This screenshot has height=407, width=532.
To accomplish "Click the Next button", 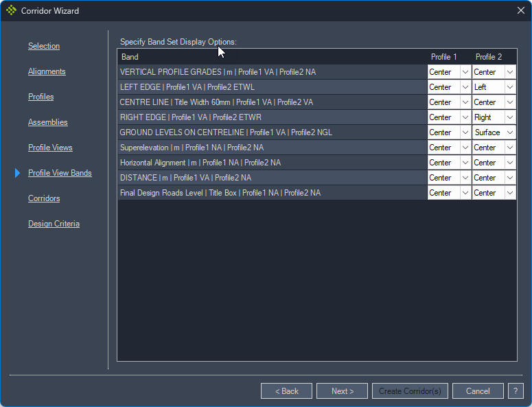I will (x=342, y=391).
